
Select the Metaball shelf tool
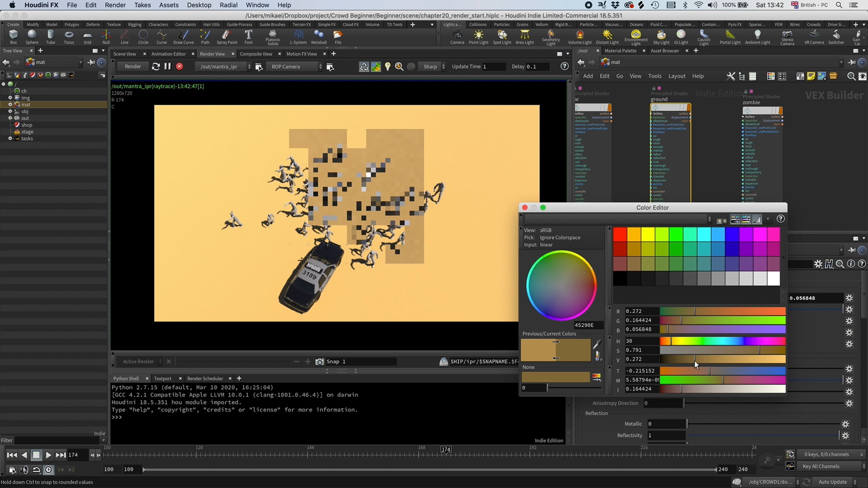tap(319, 37)
